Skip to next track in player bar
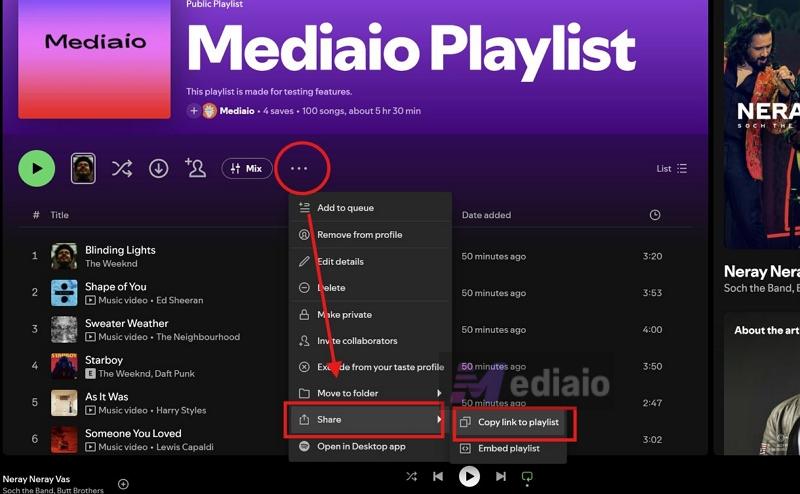The image size is (800, 494). coord(501,477)
